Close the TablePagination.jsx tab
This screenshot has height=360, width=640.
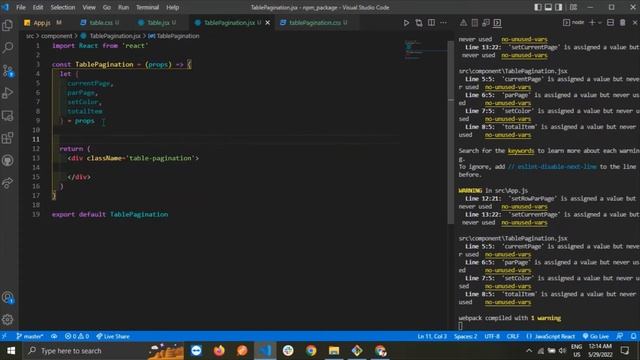268,23
